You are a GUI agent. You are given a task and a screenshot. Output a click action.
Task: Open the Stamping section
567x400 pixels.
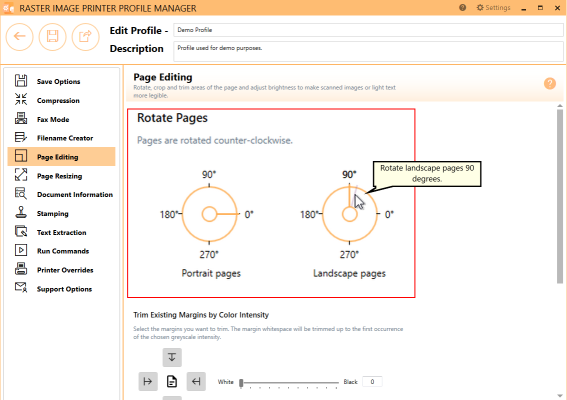(52, 214)
